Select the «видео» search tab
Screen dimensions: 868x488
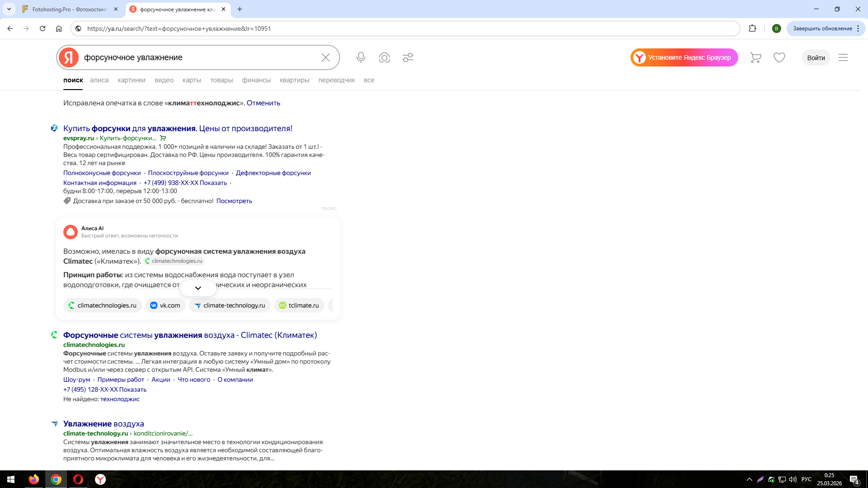coord(164,80)
